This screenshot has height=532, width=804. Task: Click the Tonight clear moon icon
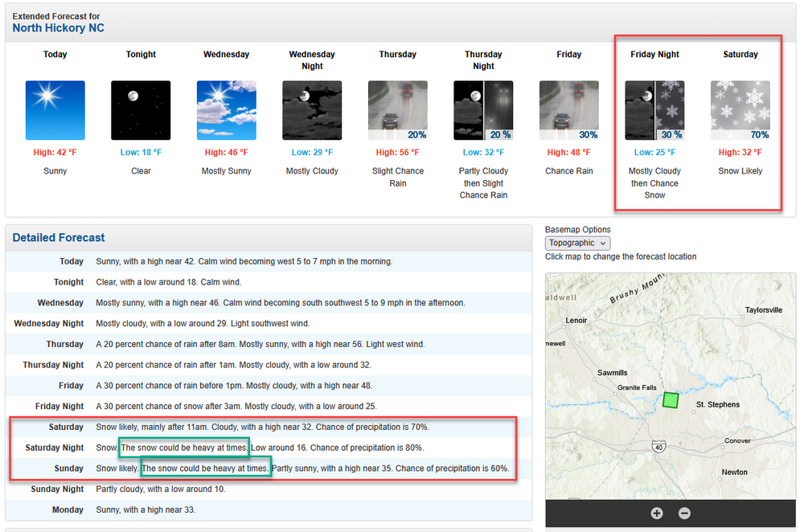coord(141,110)
